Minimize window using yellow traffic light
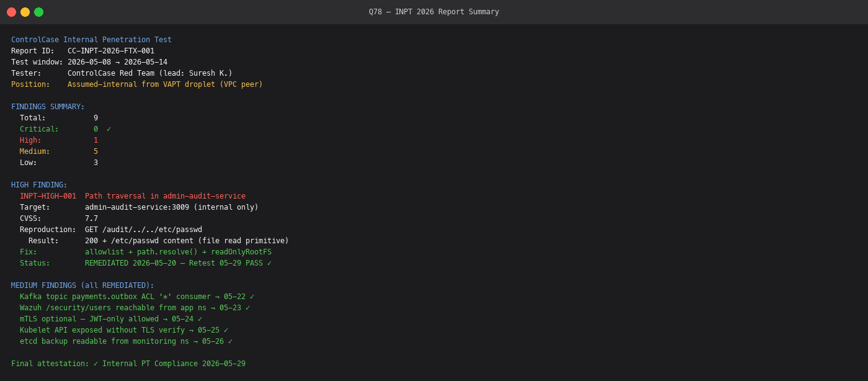This screenshot has width=868, height=381. pyautogui.click(x=25, y=12)
